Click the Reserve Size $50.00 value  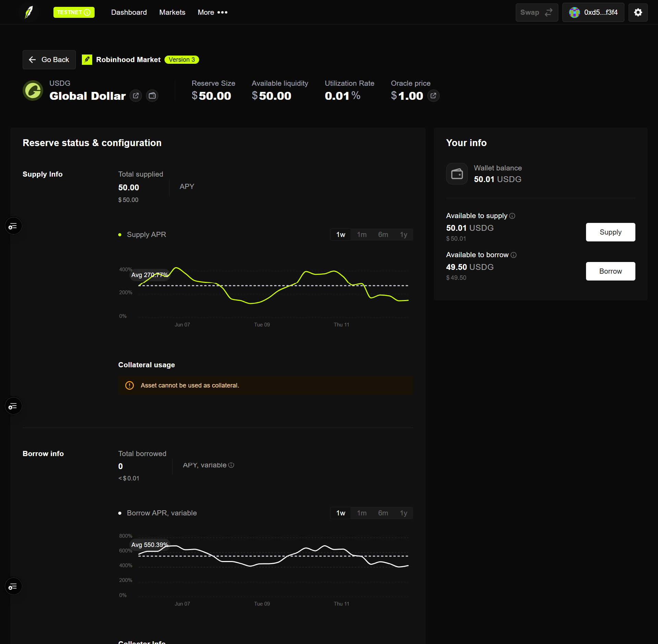211,96
